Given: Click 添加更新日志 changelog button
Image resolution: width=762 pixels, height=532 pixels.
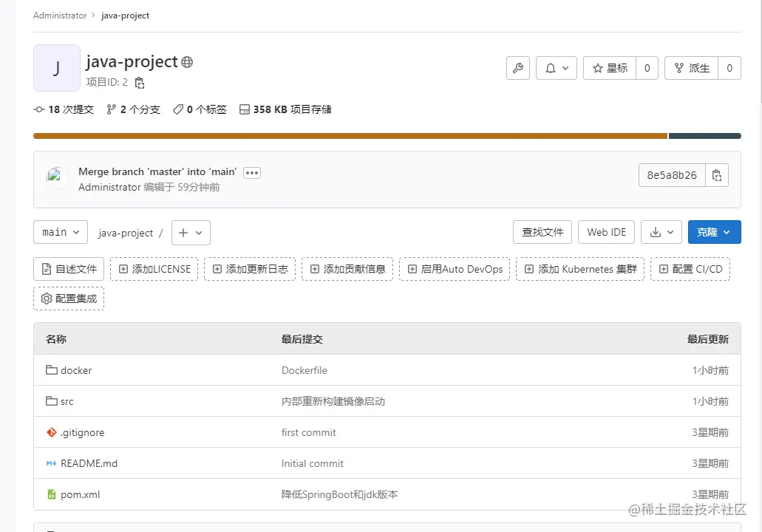Looking at the screenshot, I should (250, 269).
